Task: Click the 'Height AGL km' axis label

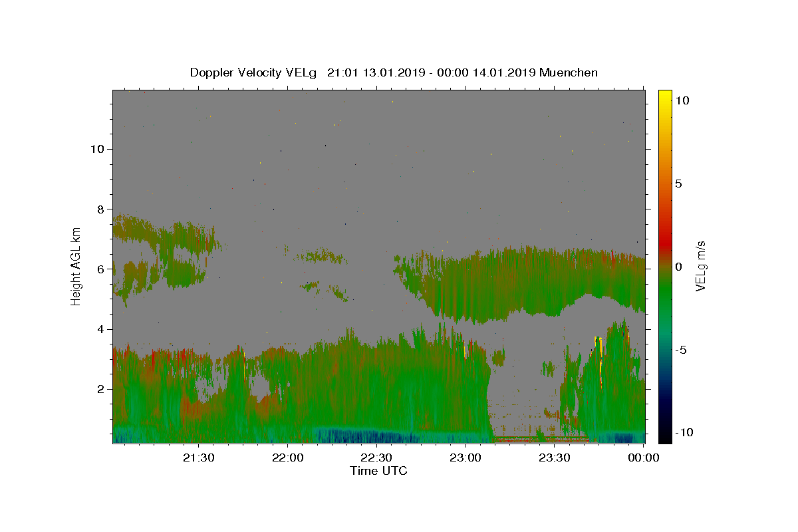Action: tap(76, 266)
